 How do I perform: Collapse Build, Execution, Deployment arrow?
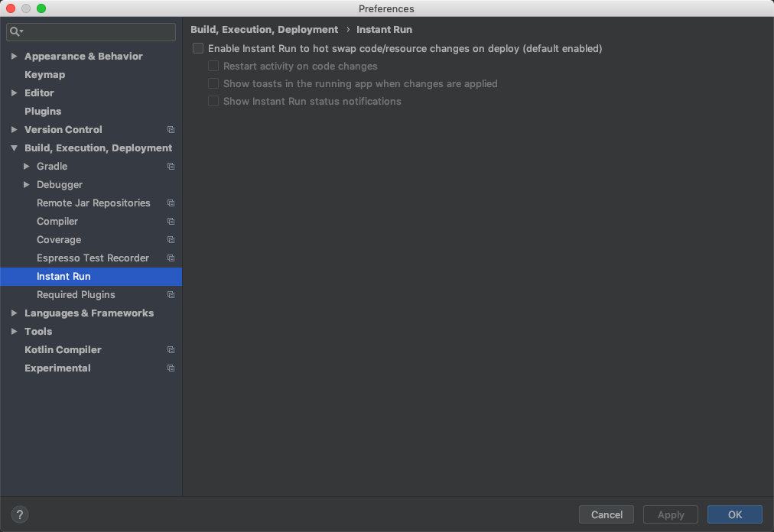pos(15,148)
